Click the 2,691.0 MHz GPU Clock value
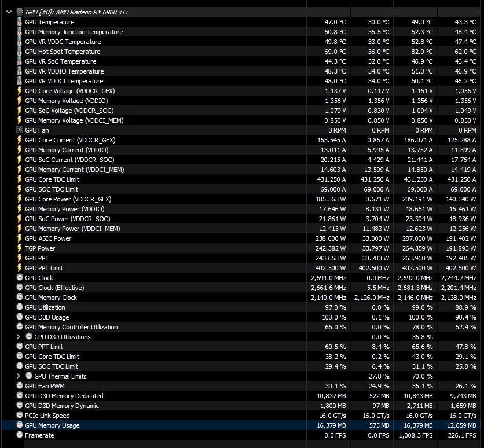484x448 pixels. (x=328, y=278)
